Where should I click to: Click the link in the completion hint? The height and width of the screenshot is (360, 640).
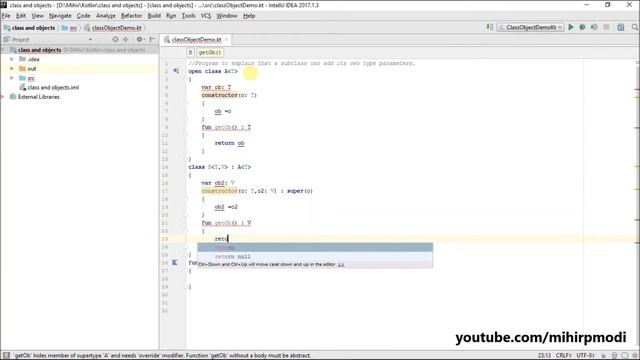coord(341,264)
